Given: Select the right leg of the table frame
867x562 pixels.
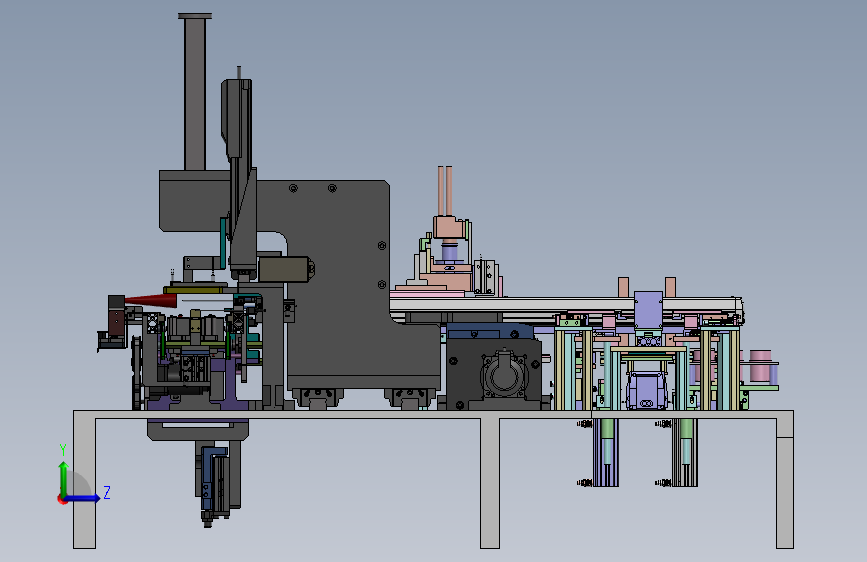Looking at the screenshot, I should pos(785,482).
